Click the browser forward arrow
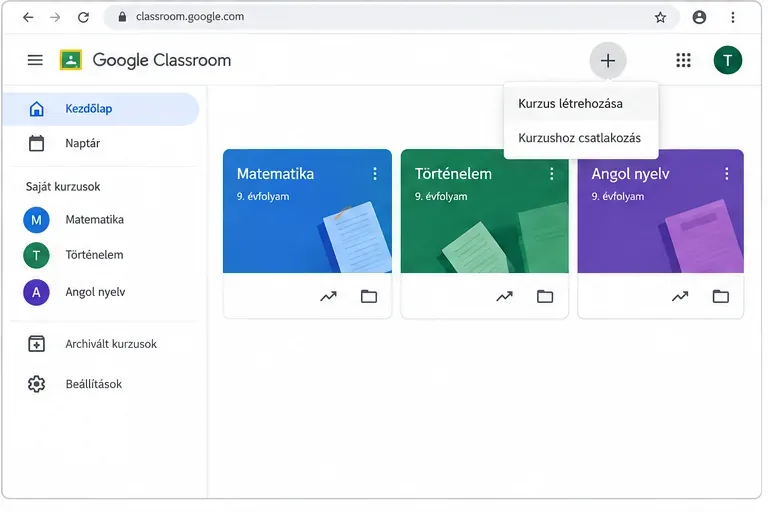768x512 pixels. (55, 17)
